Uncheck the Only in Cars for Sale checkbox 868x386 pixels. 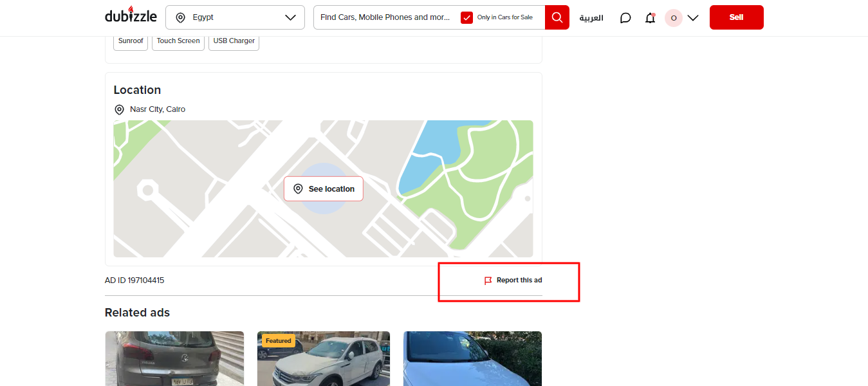(466, 17)
